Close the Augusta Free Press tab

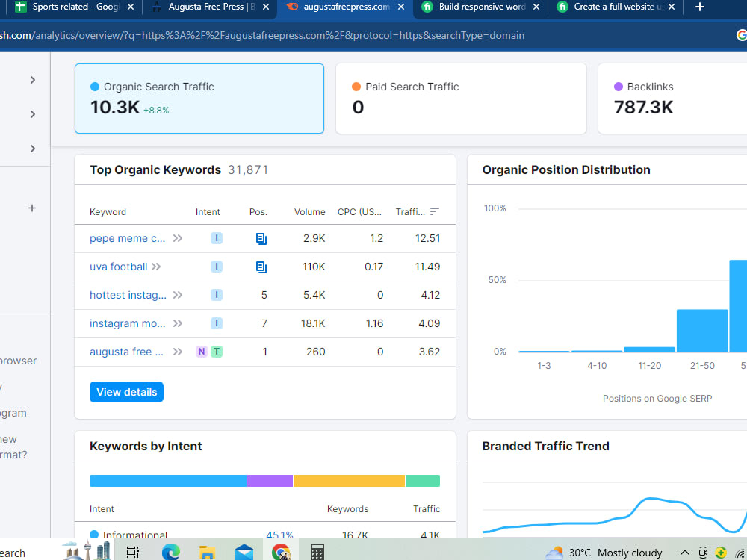pyautogui.click(x=266, y=7)
